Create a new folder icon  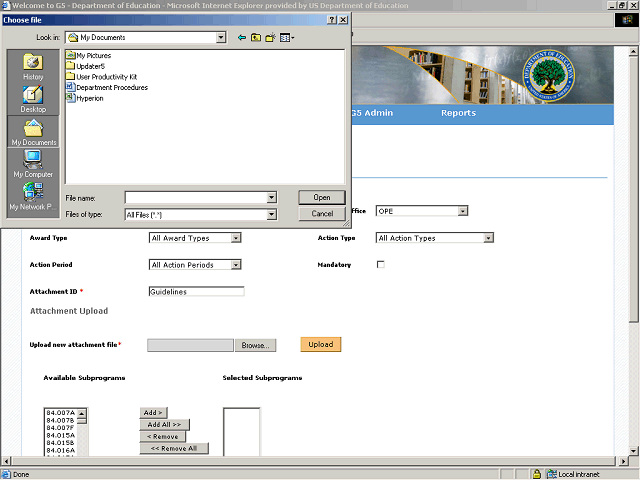click(270, 38)
